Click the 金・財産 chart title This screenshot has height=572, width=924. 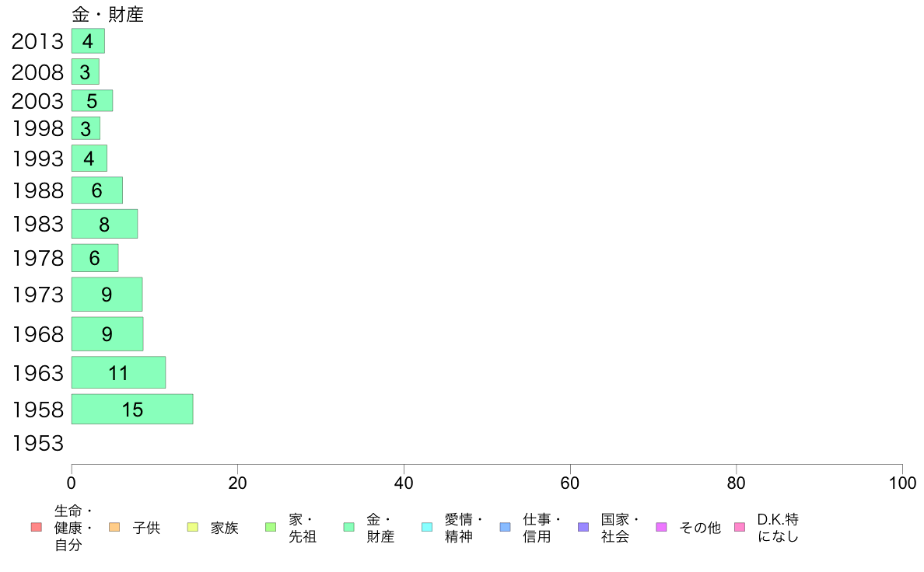107,15
